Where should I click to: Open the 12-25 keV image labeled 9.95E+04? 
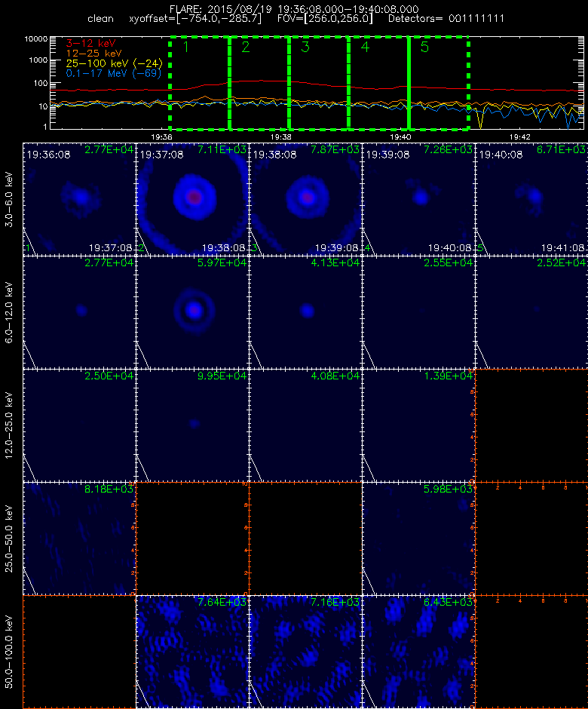[192, 425]
